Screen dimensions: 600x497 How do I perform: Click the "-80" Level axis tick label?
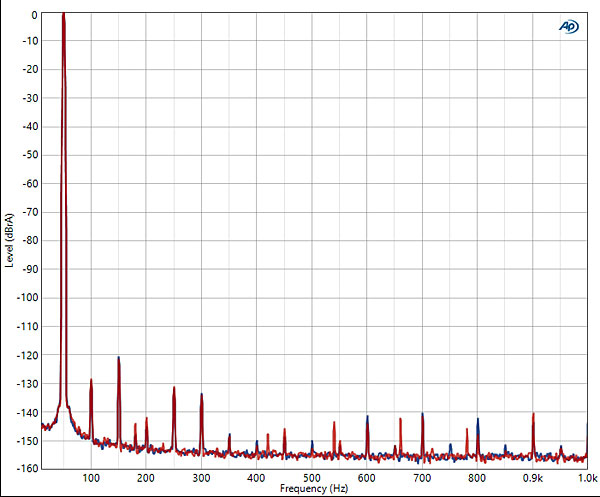pyautogui.click(x=31, y=241)
